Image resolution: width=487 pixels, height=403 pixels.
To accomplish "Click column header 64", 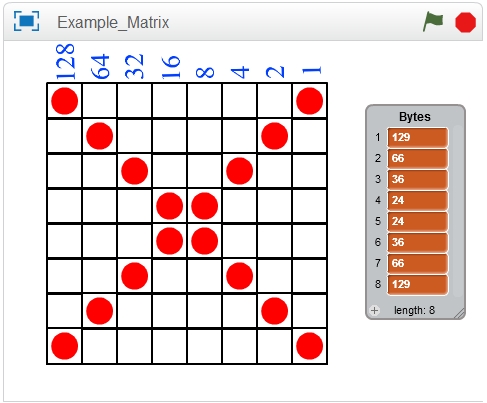I will click(100, 67).
